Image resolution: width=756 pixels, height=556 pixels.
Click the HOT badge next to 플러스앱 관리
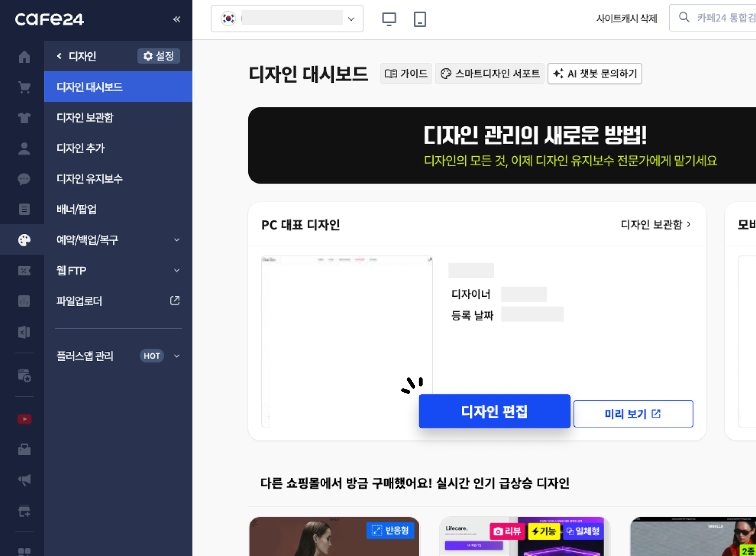pos(152,356)
